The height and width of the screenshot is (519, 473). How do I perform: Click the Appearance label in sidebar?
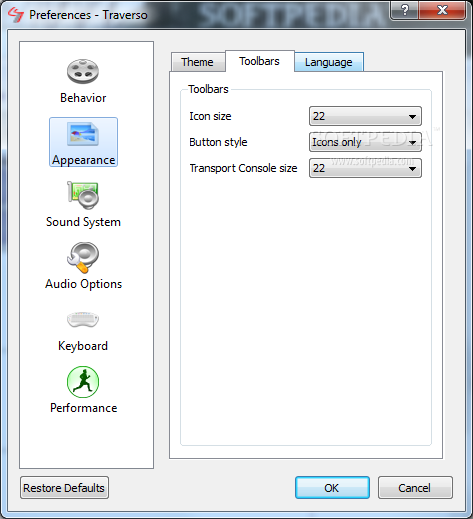click(x=83, y=160)
